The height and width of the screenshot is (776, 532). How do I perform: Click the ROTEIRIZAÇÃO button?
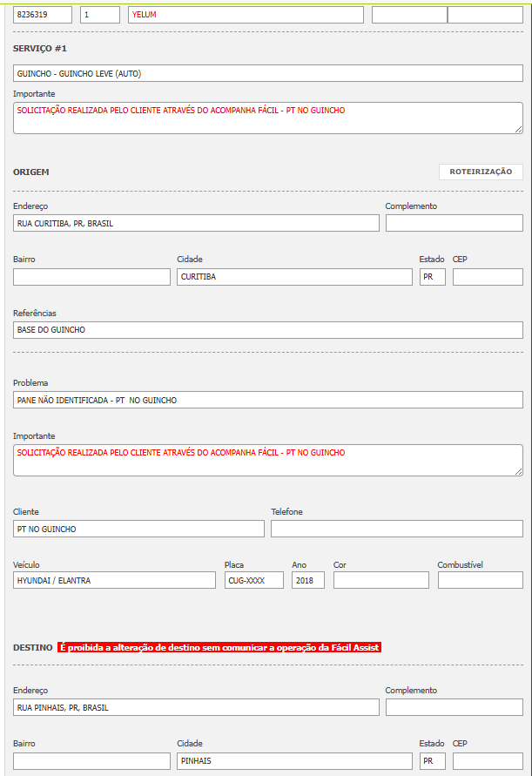point(481,172)
